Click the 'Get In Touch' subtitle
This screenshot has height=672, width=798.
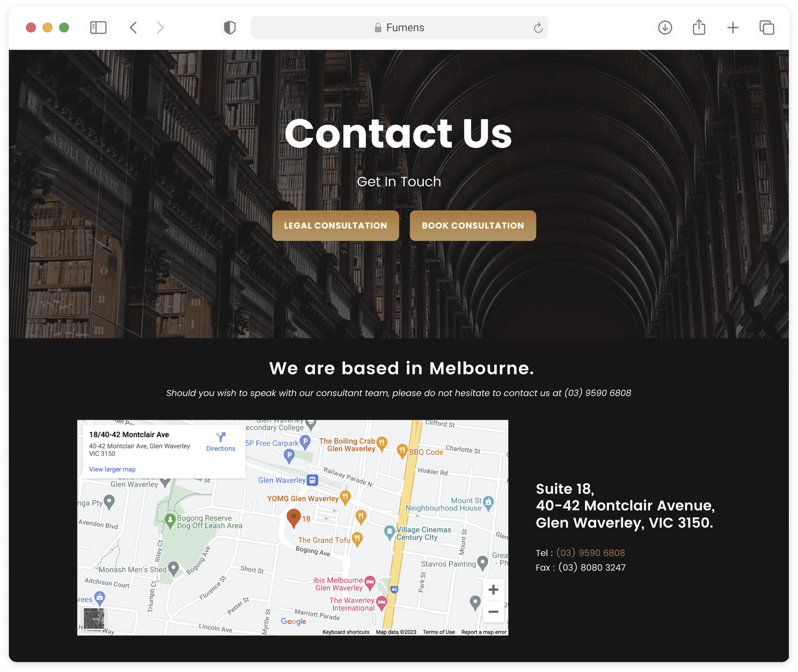pyautogui.click(x=399, y=182)
